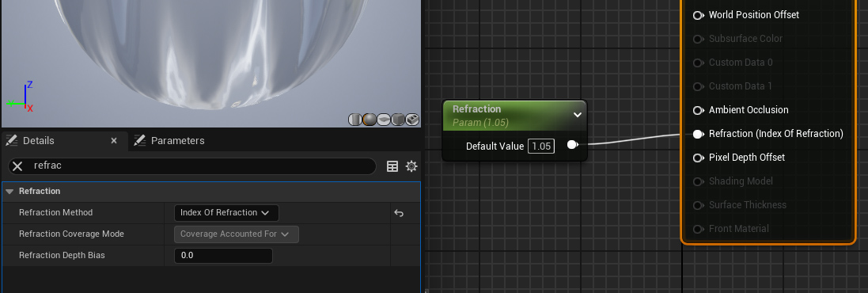This screenshot has width=868, height=293.
Task: Reset Refraction Method to default
Action: coord(399,213)
